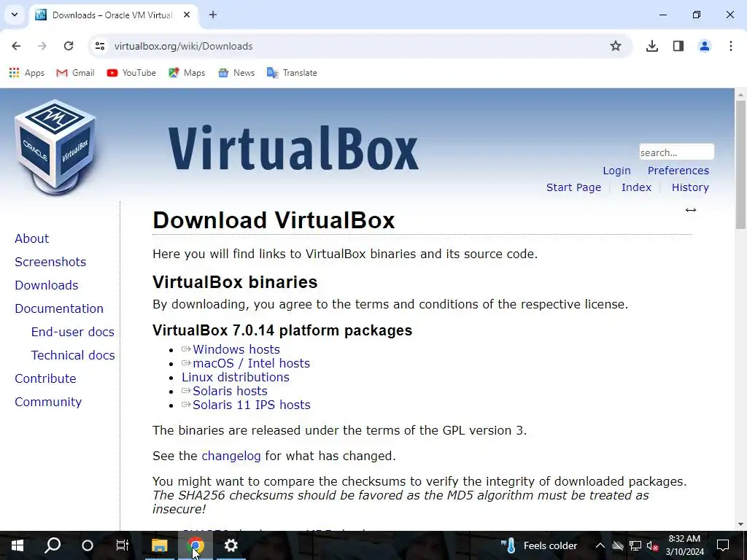The height and width of the screenshot is (560, 747).
Task: Click the Solaris hosts link
Action: pyautogui.click(x=230, y=391)
